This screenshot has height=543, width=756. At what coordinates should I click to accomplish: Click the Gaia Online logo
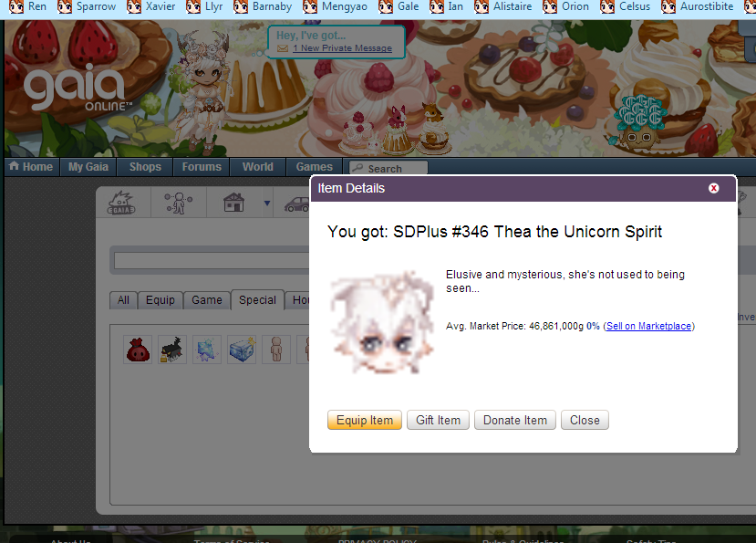coord(77,89)
